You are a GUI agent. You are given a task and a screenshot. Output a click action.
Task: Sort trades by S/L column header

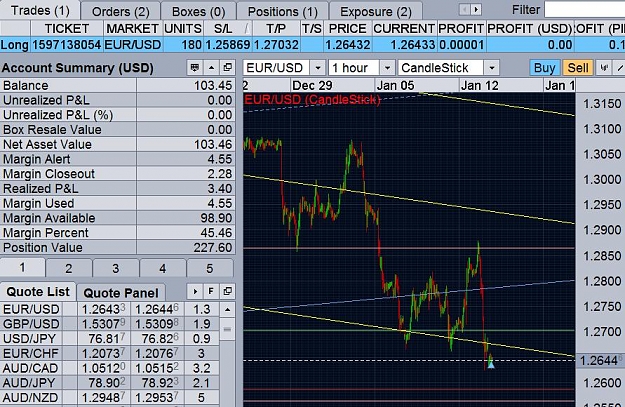pos(228,29)
